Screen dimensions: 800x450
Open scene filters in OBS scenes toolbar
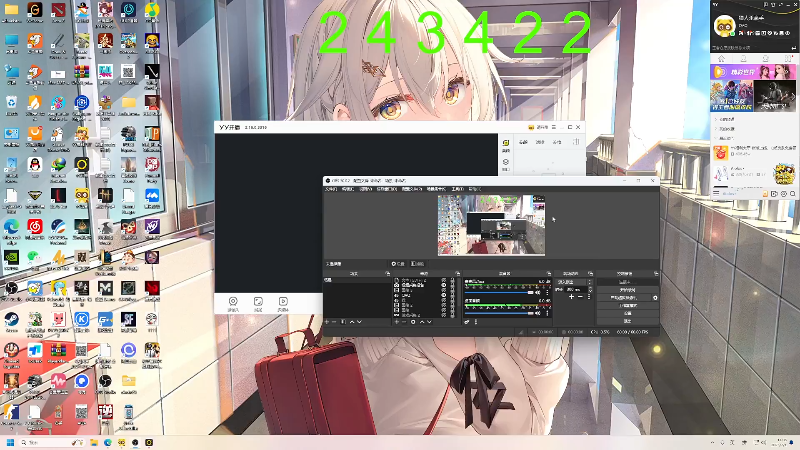[343, 322]
